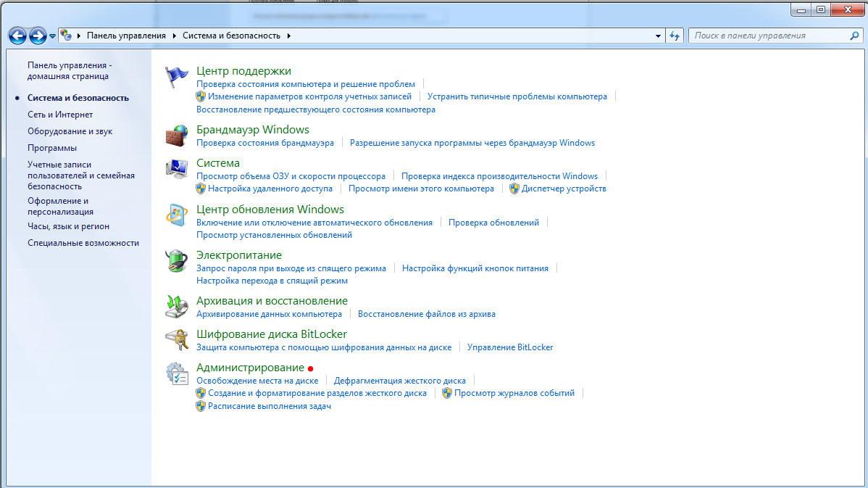Image resolution: width=868 pixels, height=488 pixels.
Task: Open Учетные записи пользователей sidebar item
Action: coord(81,175)
